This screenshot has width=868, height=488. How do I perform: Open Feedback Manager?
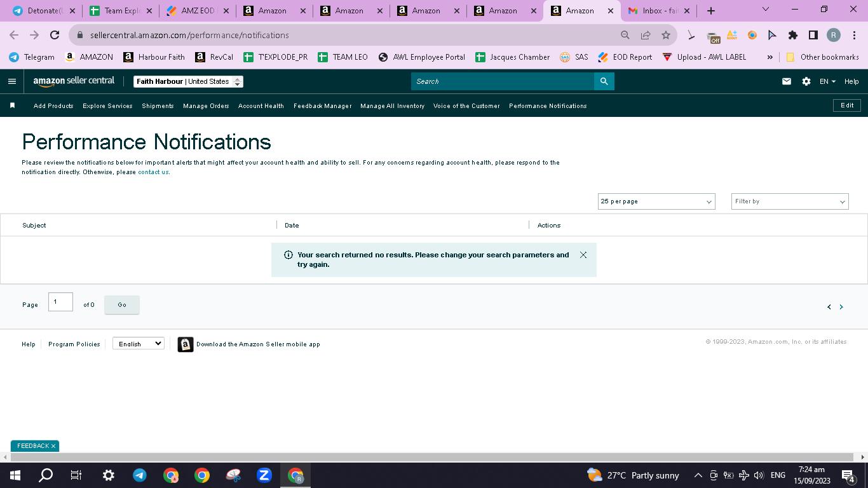point(323,105)
